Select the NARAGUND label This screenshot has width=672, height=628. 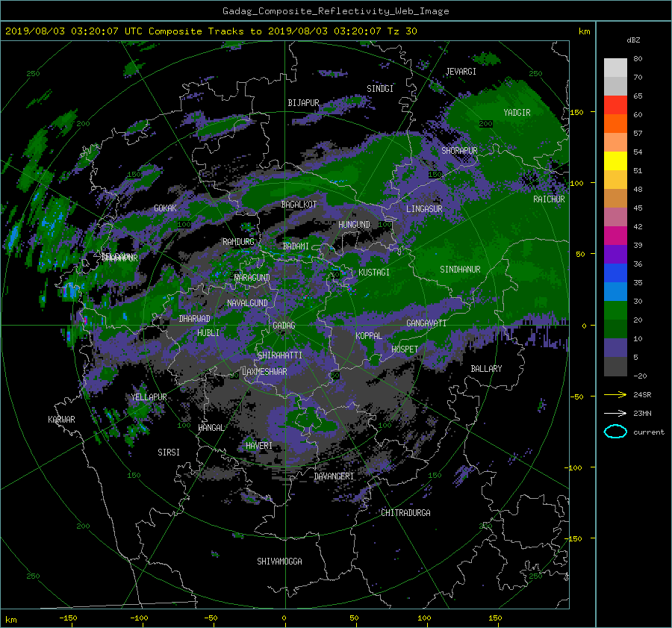[x=252, y=278]
